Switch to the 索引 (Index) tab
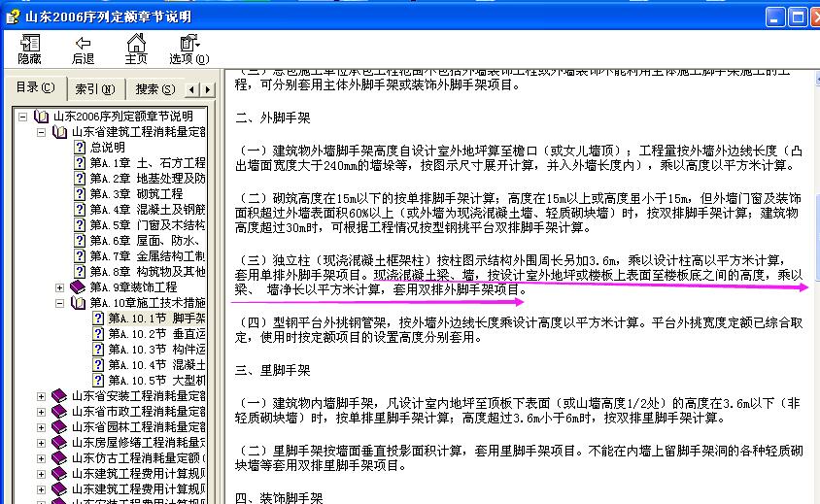820x504 pixels. point(95,89)
